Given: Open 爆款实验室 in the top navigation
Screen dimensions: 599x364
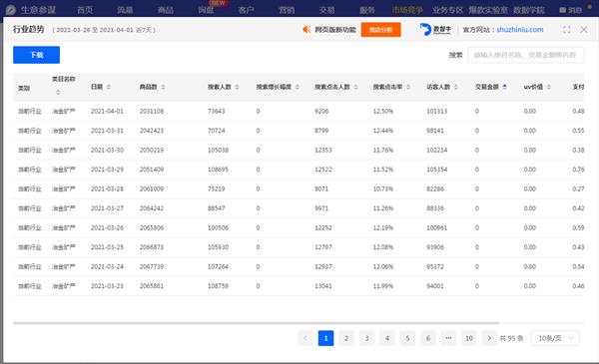Looking at the screenshot, I should (x=488, y=10).
